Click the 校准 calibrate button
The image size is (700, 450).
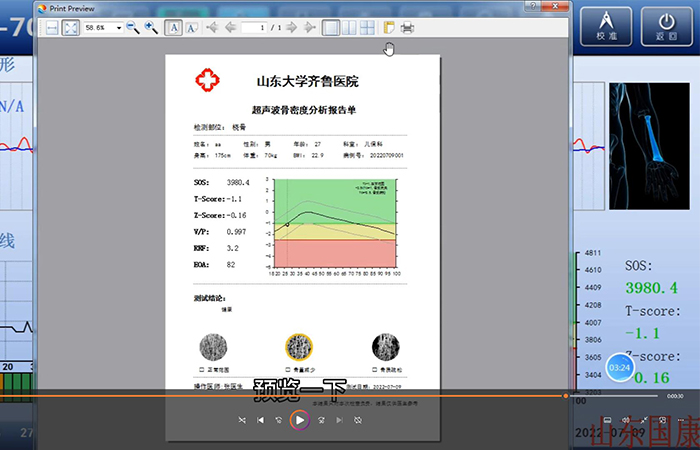click(x=606, y=27)
